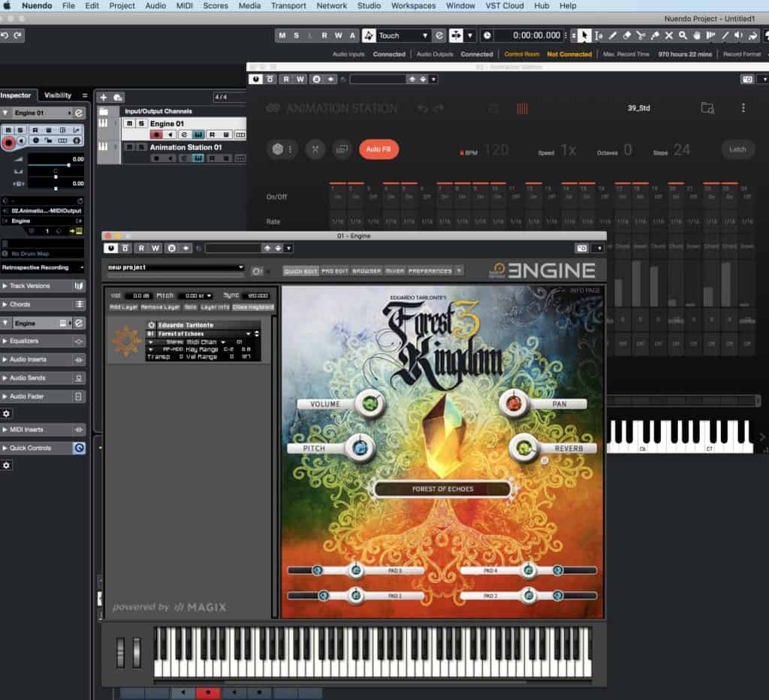The width and height of the screenshot is (769, 700).
Task: Select the Object Selection arrow tool
Action: (x=584, y=35)
